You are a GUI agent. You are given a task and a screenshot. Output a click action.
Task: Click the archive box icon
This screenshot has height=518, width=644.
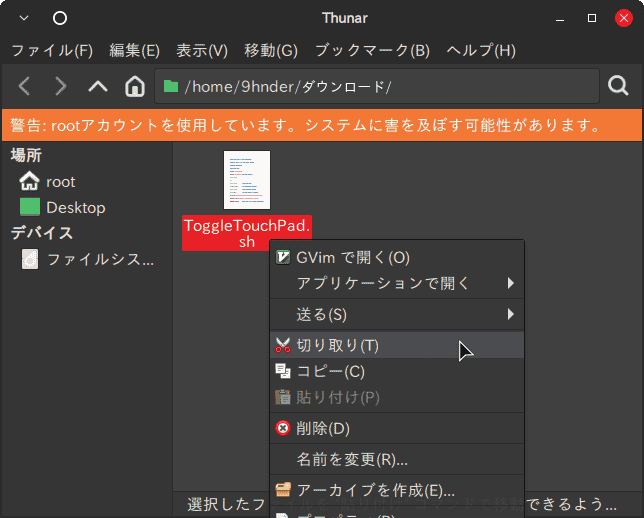click(x=283, y=489)
